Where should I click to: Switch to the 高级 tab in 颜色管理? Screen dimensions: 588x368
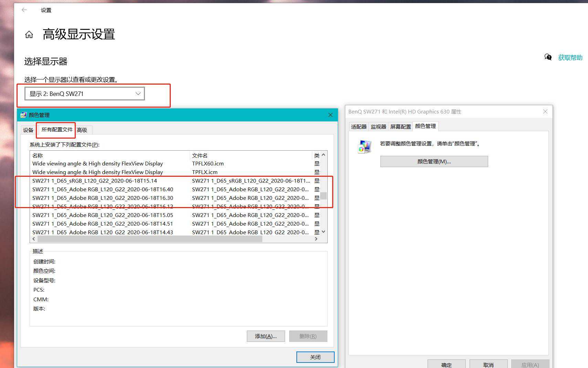tap(82, 130)
